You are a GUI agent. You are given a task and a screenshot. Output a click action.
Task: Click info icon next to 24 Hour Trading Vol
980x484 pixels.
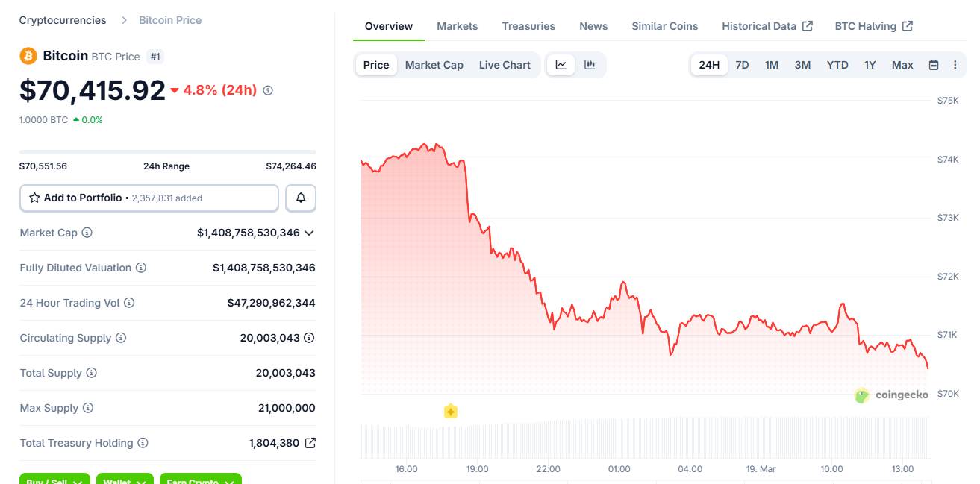tap(129, 303)
